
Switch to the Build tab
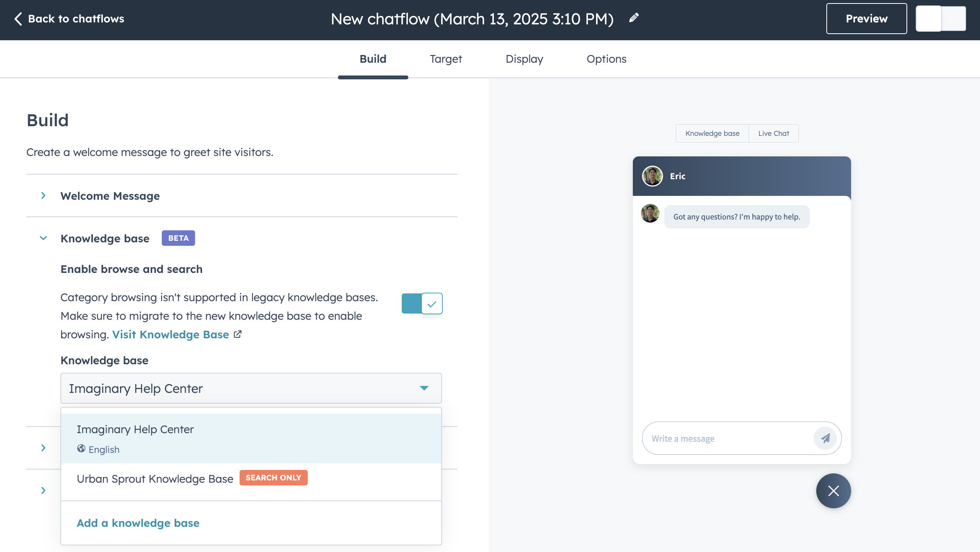tap(373, 59)
